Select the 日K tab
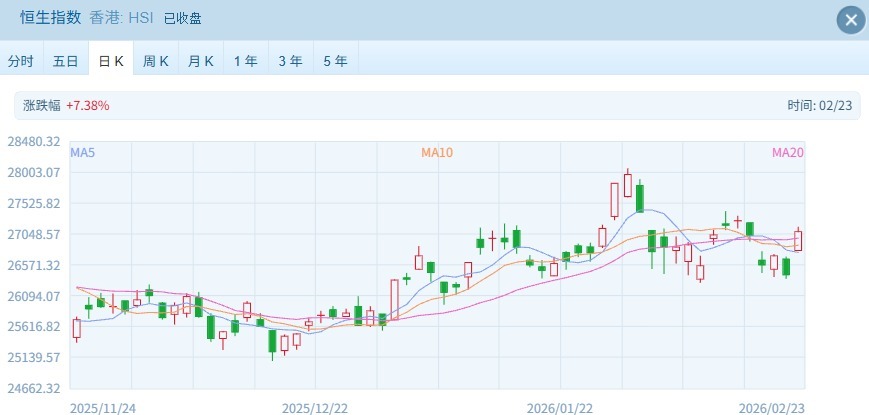The height and width of the screenshot is (415, 869). pos(111,61)
